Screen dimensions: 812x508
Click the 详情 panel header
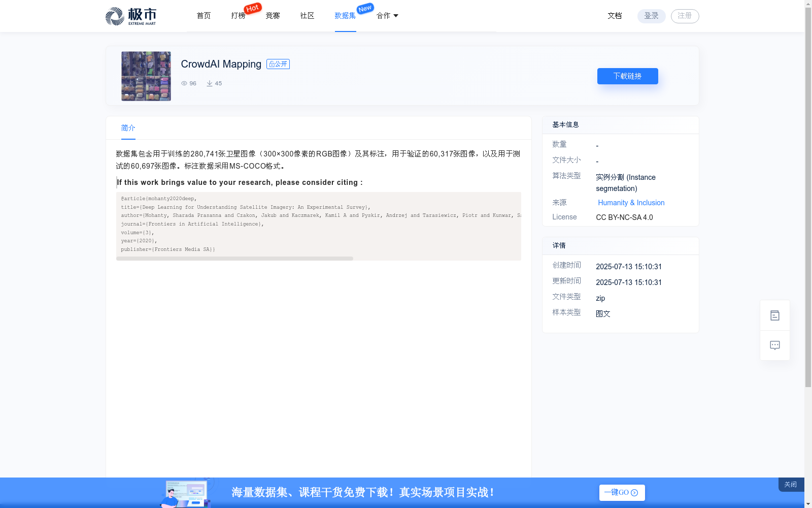click(621, 246)
